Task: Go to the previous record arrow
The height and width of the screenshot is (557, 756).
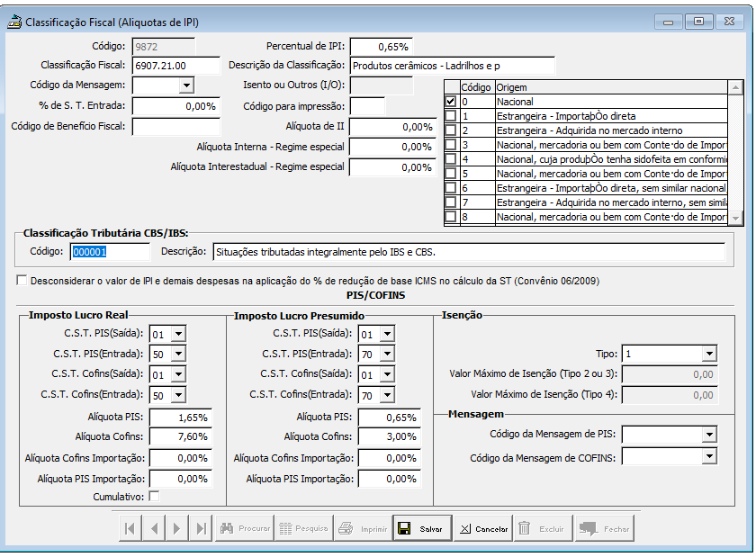Action: (154, 528)
